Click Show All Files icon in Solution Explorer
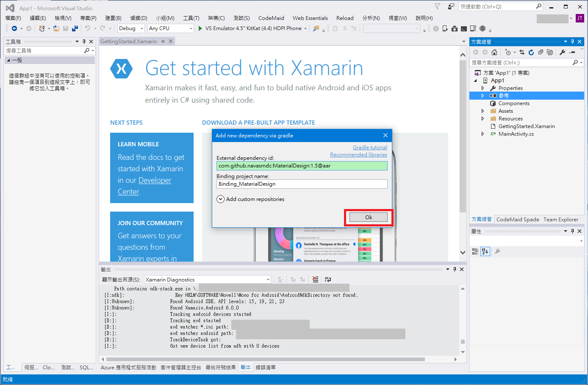This screenshot has height=385, width=588. [x=550, y=52]
